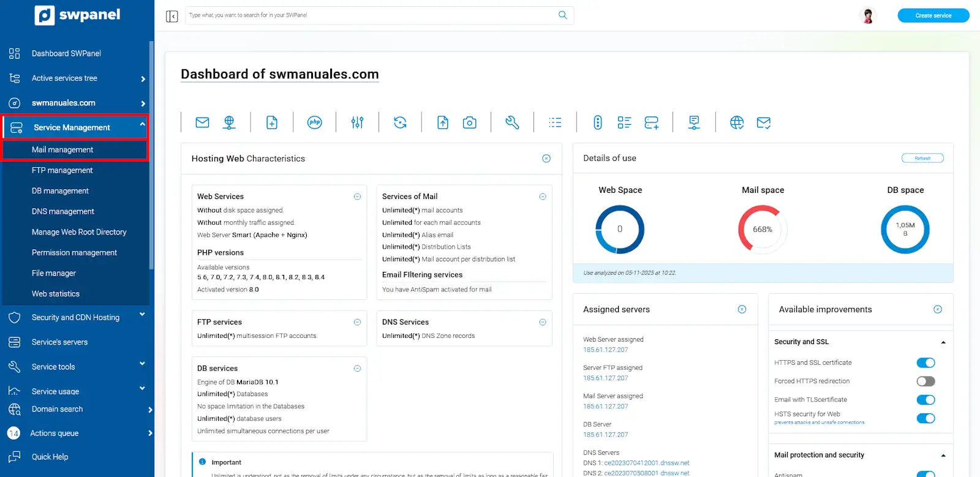
Task: Open DB management
Action: pos(60,191)
